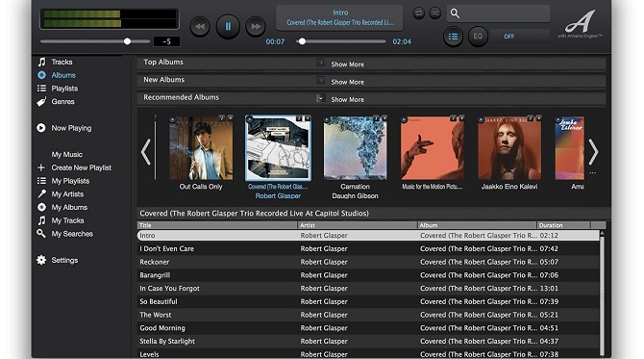Go to next albums with right arrow
Image resolution: width=644 pixels, height=359 pixels.
pos(593,152)
